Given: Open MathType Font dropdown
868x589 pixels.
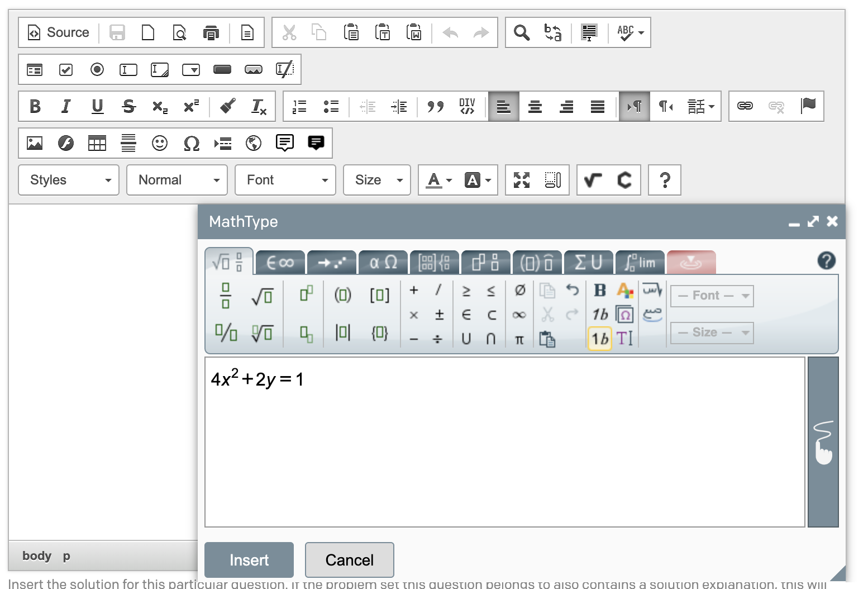Looking at the screenshot, I should click(x=712, y=296).
